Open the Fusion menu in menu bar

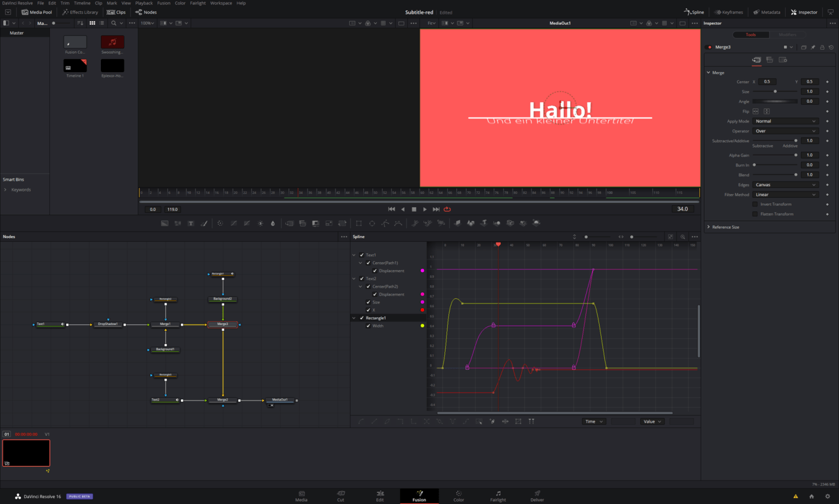163,3
